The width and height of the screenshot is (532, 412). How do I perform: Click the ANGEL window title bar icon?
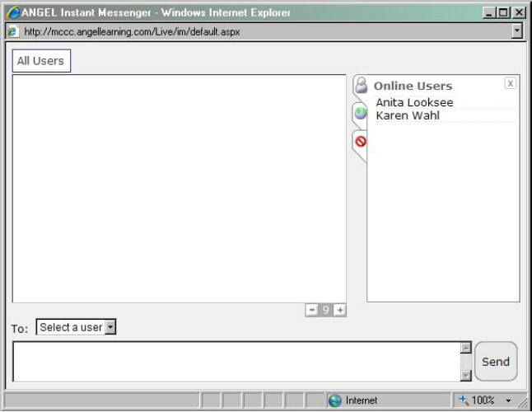[13, 12]
